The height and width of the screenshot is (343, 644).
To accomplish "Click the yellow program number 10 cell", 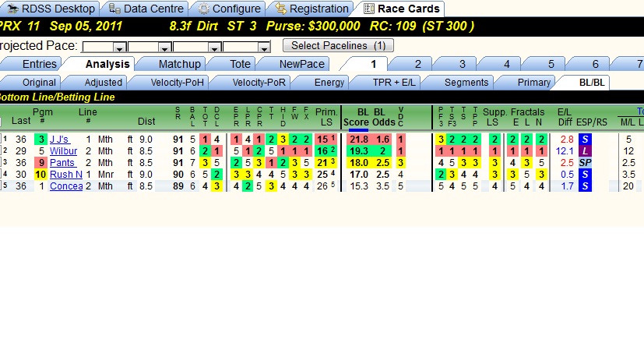I will (x=41, y=175).
